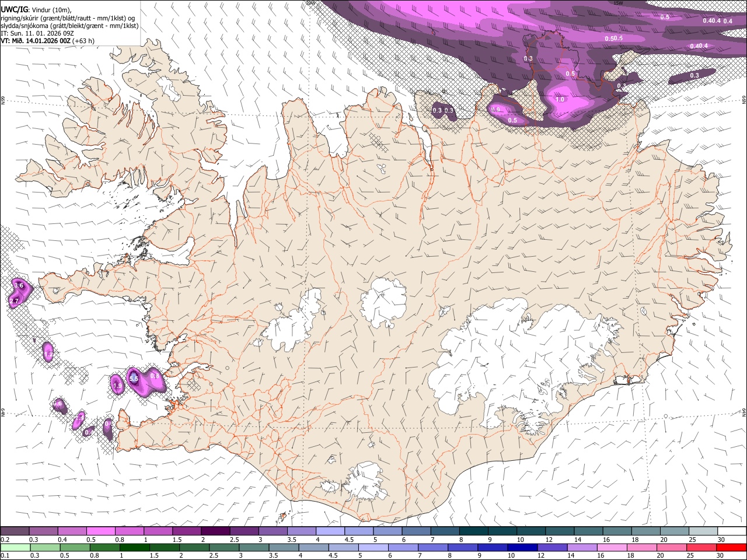Pick the snow legend swatch starting at 0.2
This screenshot has width=747, height=560.
[x=15, y=531]
